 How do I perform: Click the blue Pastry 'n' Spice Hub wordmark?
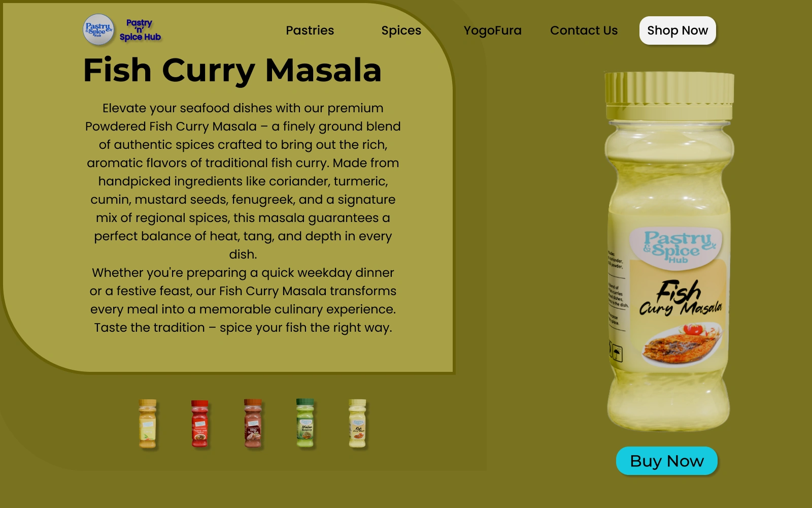tap(140, 30)
